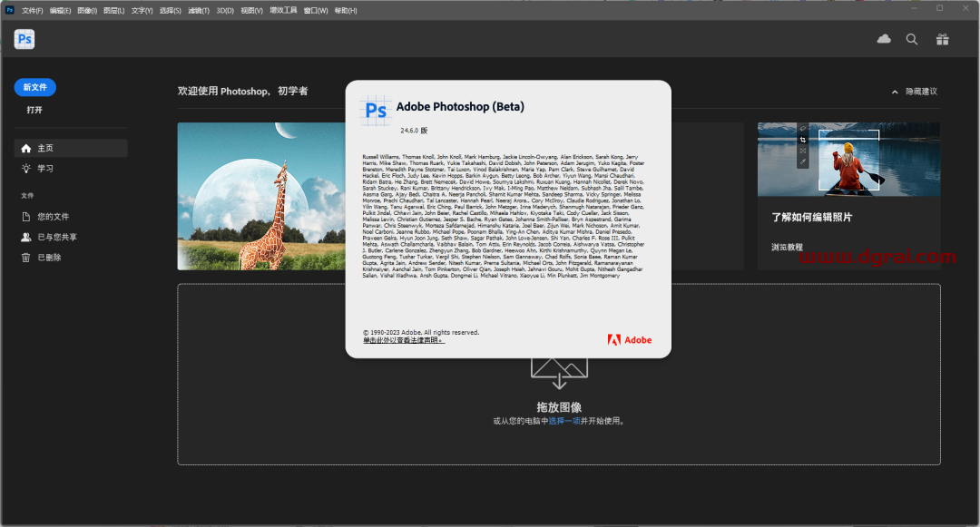Click the 选择一项 link in drop area
Image resolution: width=980 pixels, height=527 pixels.
563,421
